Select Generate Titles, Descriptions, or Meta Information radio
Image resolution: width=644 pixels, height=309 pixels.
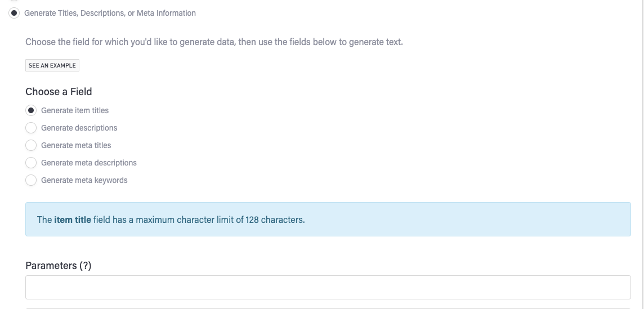[x=15, y=13]
